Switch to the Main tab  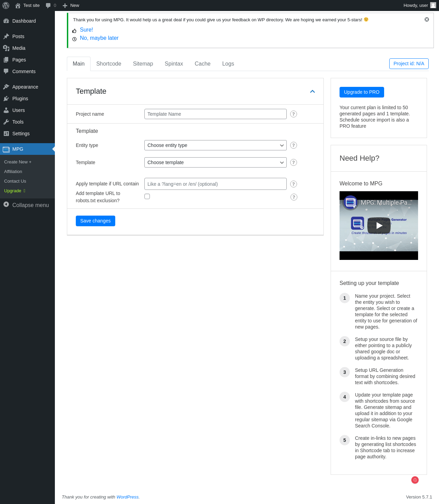79,64
